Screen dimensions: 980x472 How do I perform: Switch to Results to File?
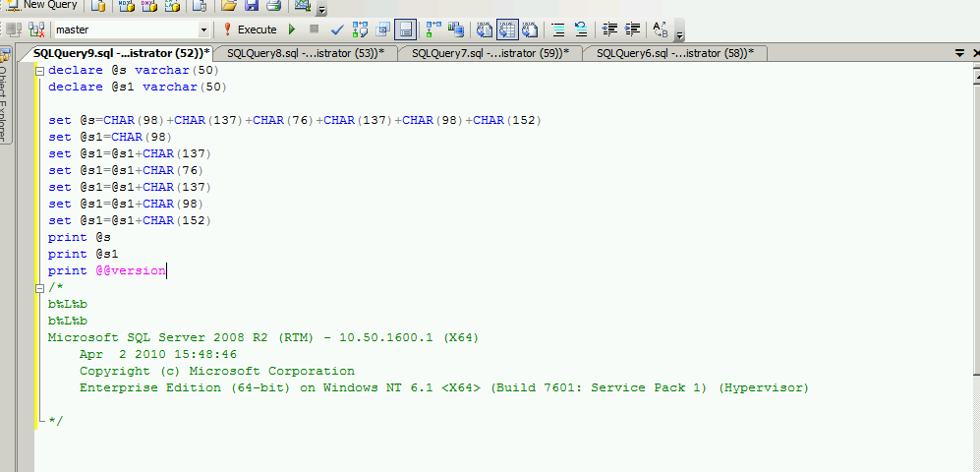tap(530, 29)
